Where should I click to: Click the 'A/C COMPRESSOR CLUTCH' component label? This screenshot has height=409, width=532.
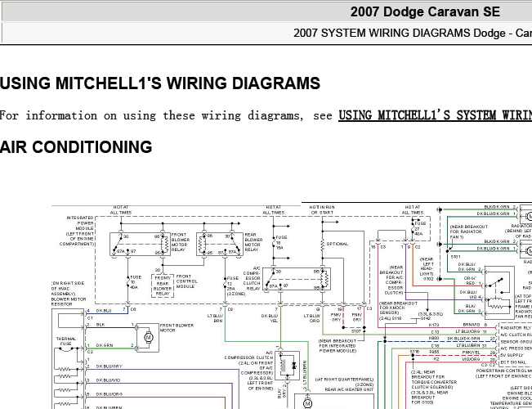coord(249,355)
